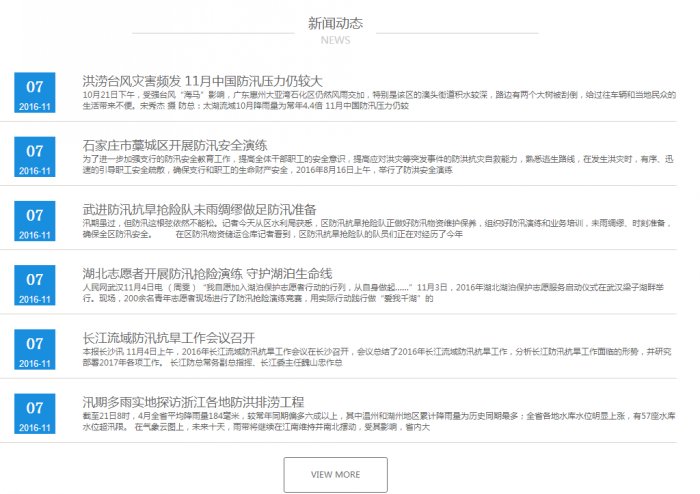700x494 pixels.
Task: Click headline 武进防汛抗旱抢险队未雨绸缪做足防汛准备
Action: pyautogui.click(x=209, y=210)
